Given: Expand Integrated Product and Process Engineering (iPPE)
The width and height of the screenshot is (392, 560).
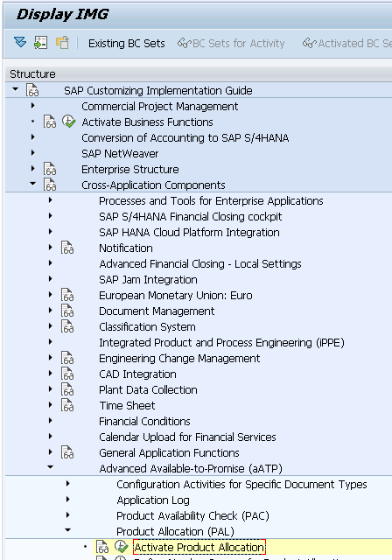Looking at the screenshot, I should tap(51, 342).
